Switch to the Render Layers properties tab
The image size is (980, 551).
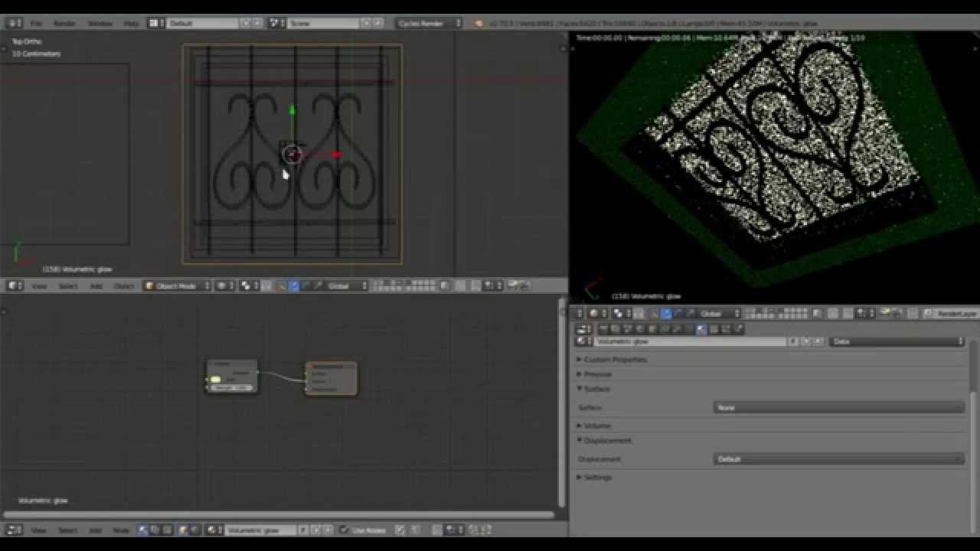pos(615,329)
